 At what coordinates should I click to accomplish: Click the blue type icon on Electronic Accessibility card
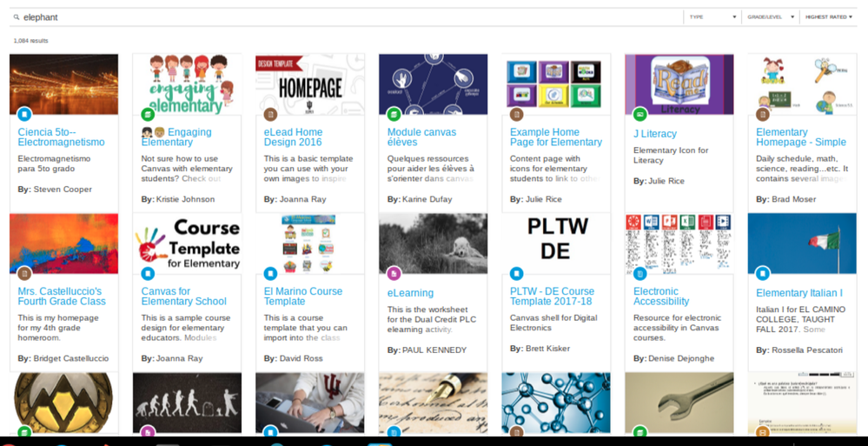pos(640,274)
